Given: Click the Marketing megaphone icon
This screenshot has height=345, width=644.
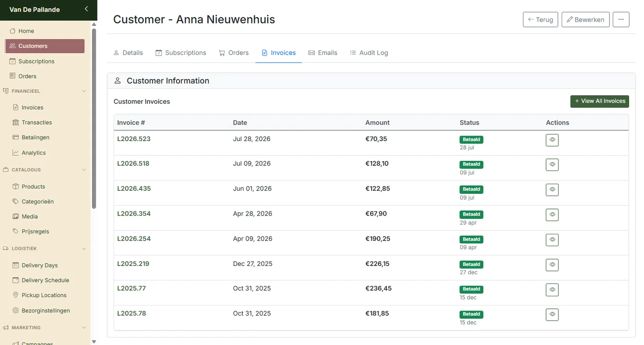Looking at the screenshot, I should pos(6,328).
